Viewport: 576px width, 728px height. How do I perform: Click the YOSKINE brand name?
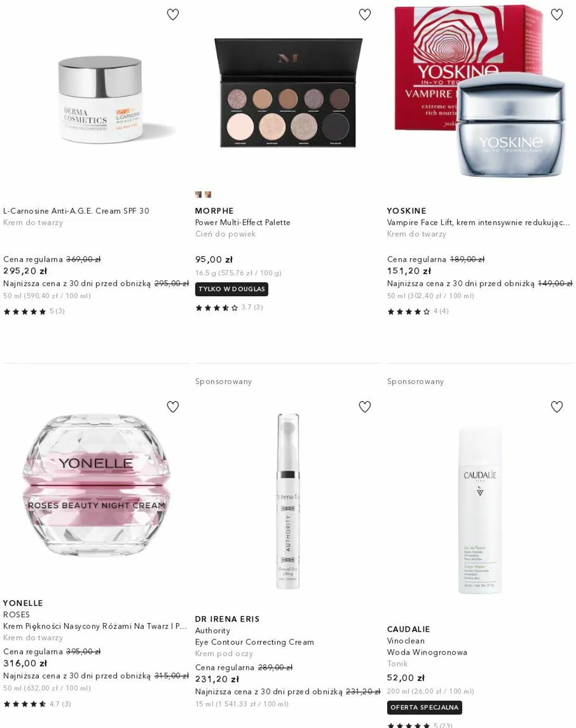click(x=406, y=211)
